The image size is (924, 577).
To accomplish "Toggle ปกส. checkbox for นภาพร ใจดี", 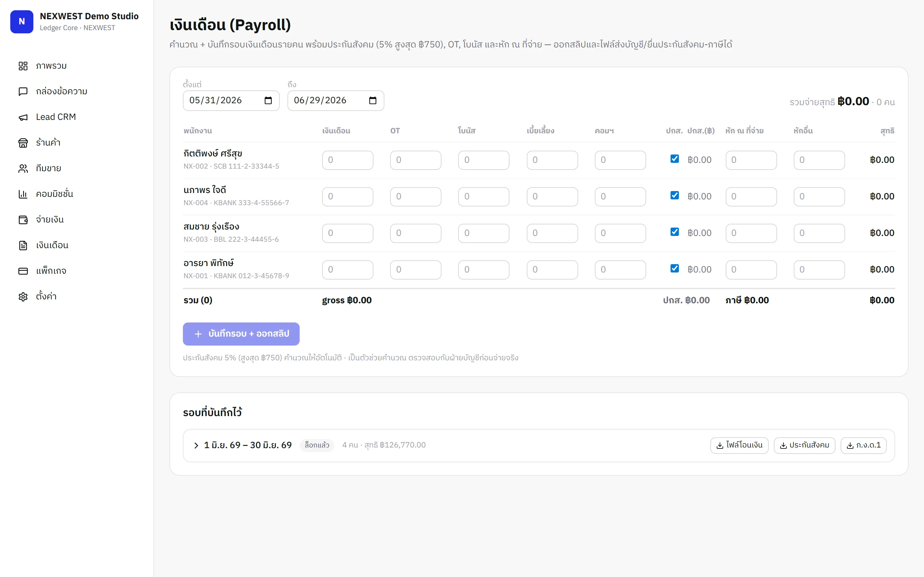I will click(x=675, y=196).
